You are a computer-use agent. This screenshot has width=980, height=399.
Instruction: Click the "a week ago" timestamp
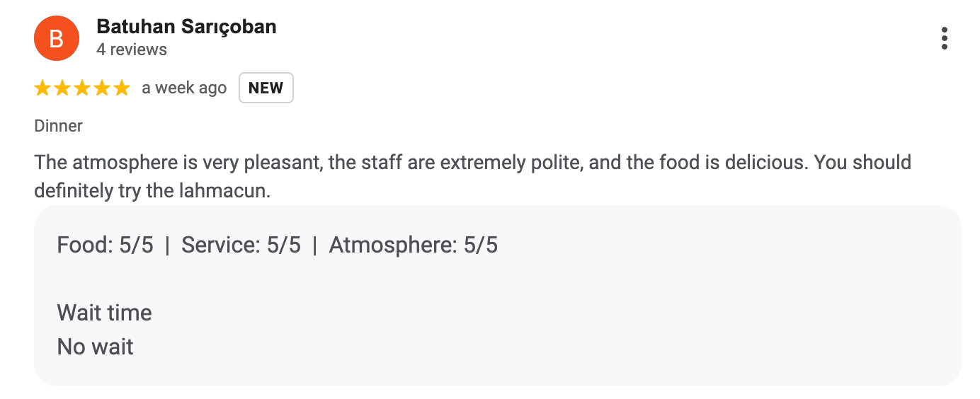(x=184, y=88)
